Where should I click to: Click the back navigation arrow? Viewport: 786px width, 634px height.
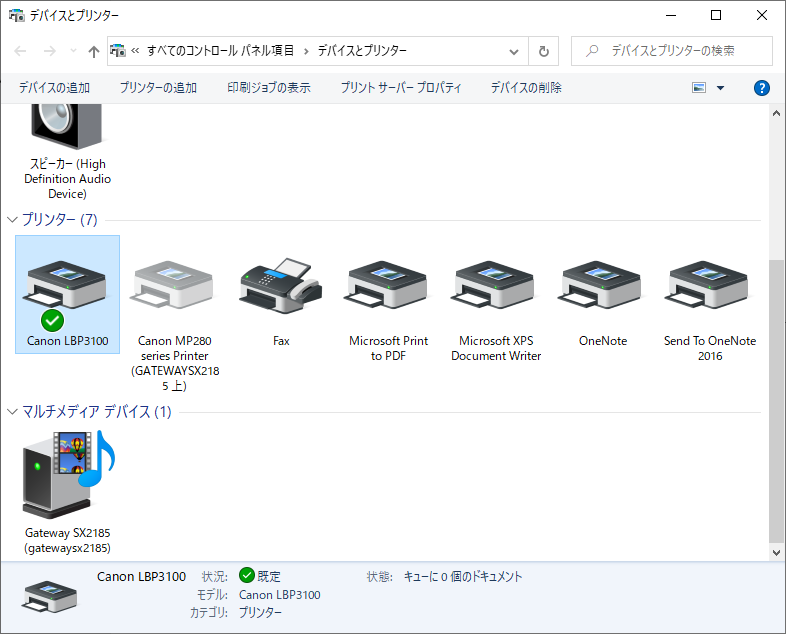pyautogui.click(x=20, y=51)
